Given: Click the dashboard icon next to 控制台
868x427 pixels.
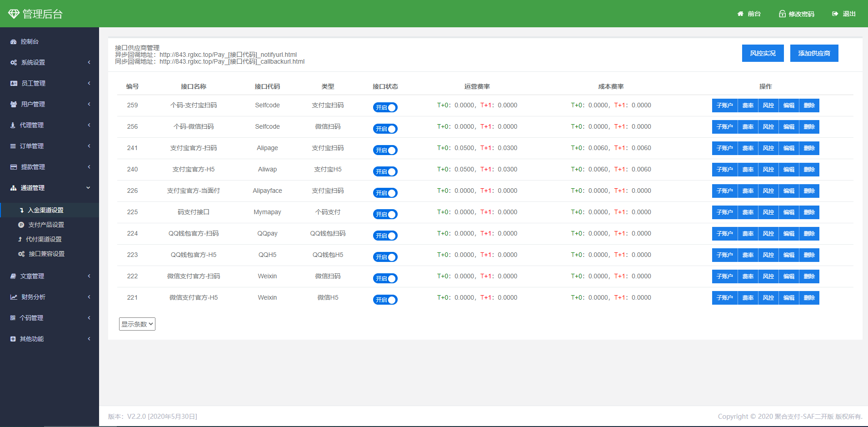Looking at the screenshot, I should point(14,42).
